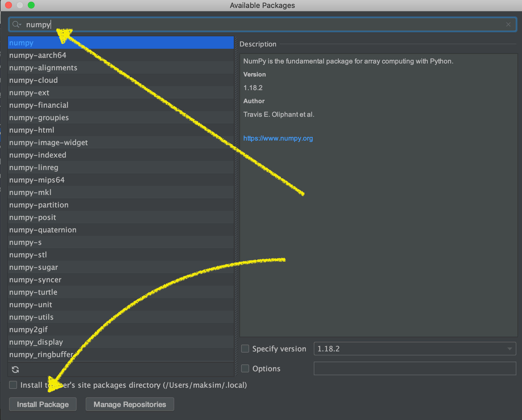Click the Options text input field
This screenshot has height=420, width=522.
(415, 368)
